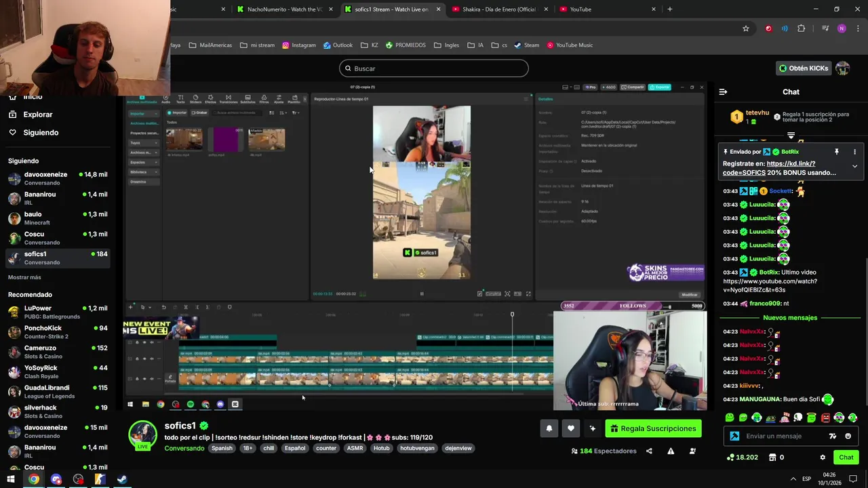Select the counter stream tag
This screenshot has width=868, height=488.
point(325,448)
